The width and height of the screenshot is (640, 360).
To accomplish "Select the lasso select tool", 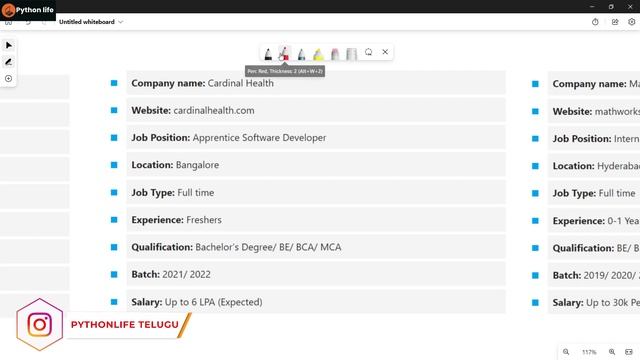I will click(x=369, y=52).
